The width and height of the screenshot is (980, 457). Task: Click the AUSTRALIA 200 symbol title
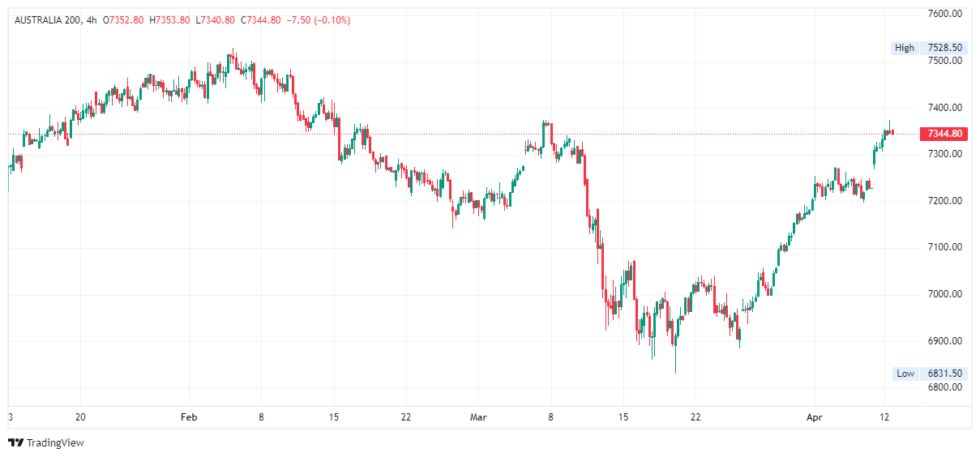(47, 20)
